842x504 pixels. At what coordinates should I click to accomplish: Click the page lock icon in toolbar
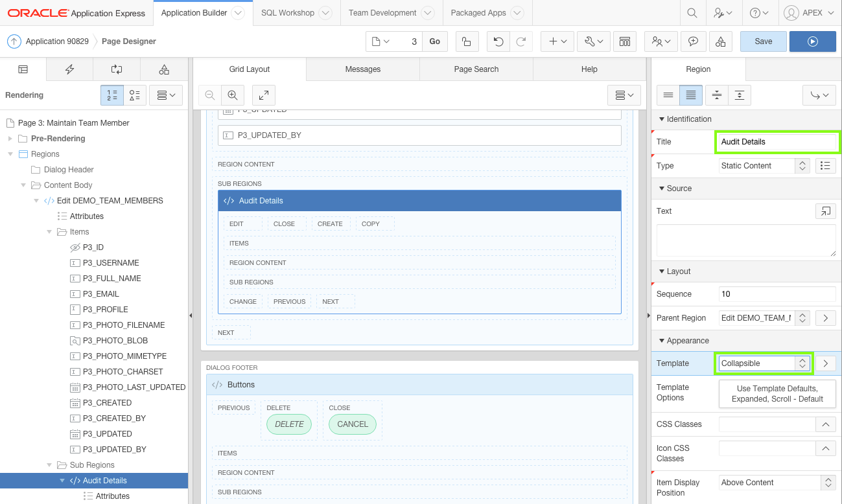tap(467, 41)
